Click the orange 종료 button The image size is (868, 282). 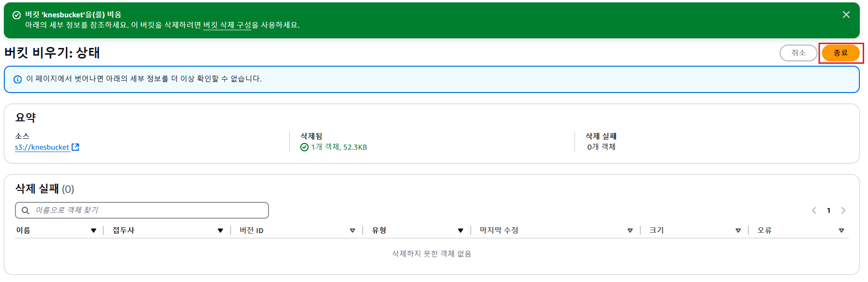click(x=841, y=53)
